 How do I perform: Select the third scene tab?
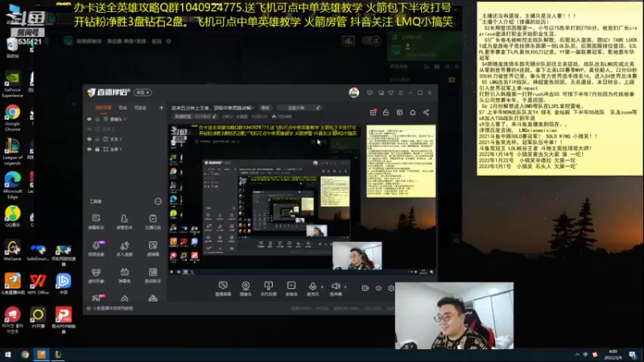click(x=140, y=108)
